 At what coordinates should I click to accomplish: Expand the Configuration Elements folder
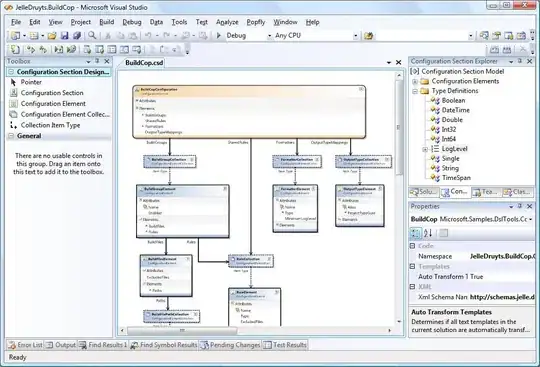click(x=415, y=82)
